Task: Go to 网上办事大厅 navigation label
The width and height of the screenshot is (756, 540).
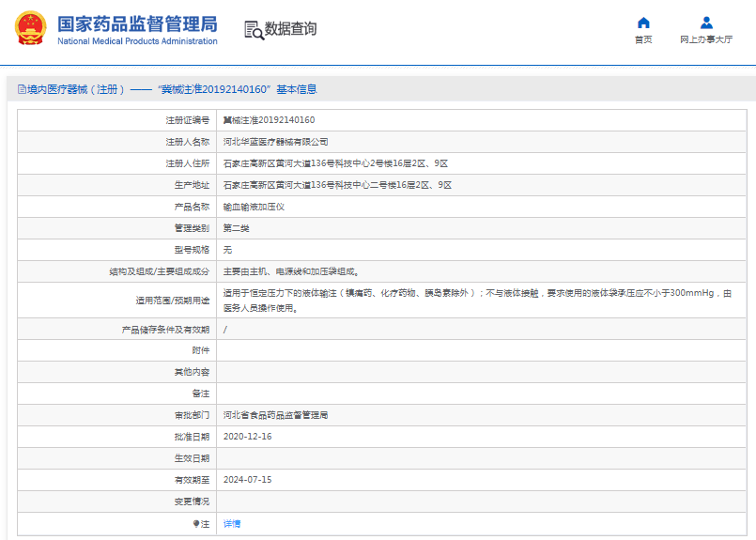Action: coord(706,40)
